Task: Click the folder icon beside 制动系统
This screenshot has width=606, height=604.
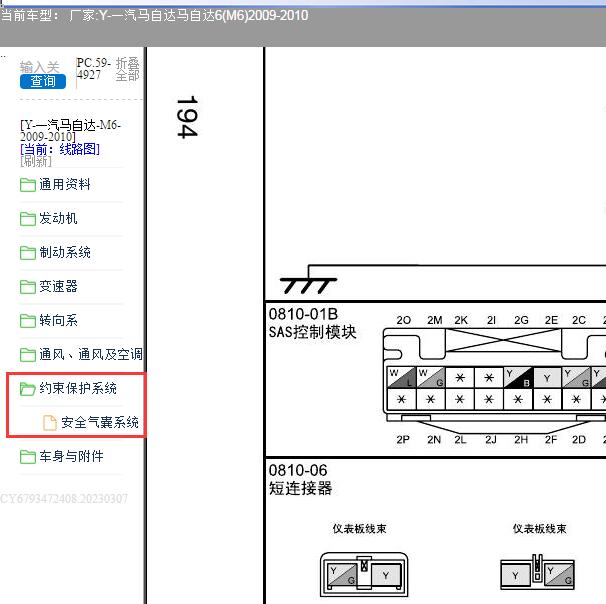Action: [28, 253]
